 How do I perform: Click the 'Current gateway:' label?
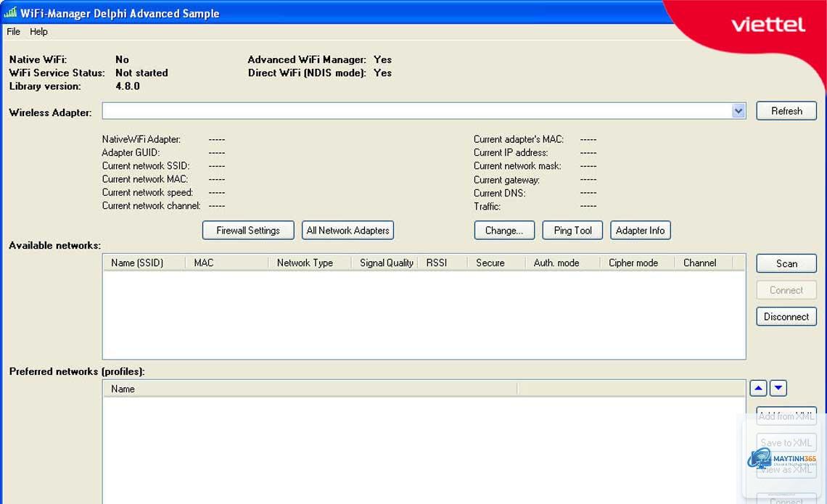click(506, 180)
